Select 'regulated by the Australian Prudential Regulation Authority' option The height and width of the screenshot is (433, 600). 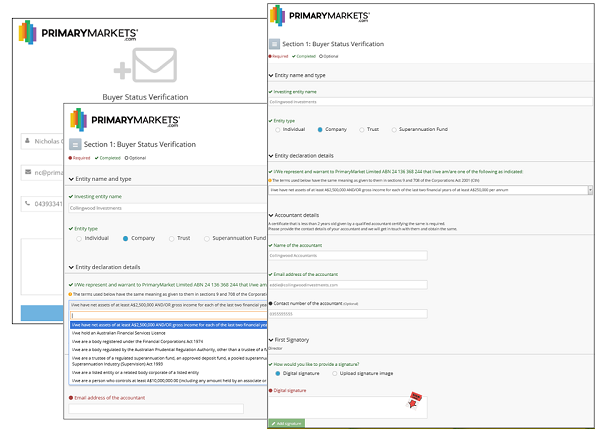[169, 350]
